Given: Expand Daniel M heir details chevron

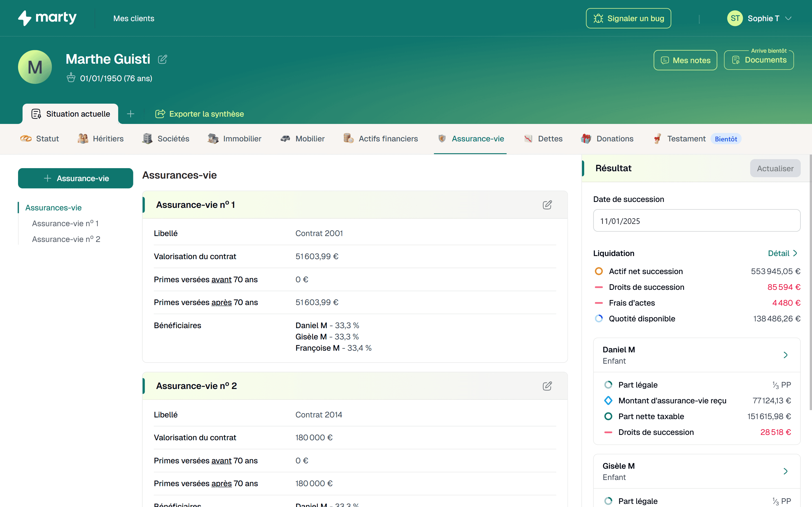Looking at the screenshot, I should click(785, 355).
